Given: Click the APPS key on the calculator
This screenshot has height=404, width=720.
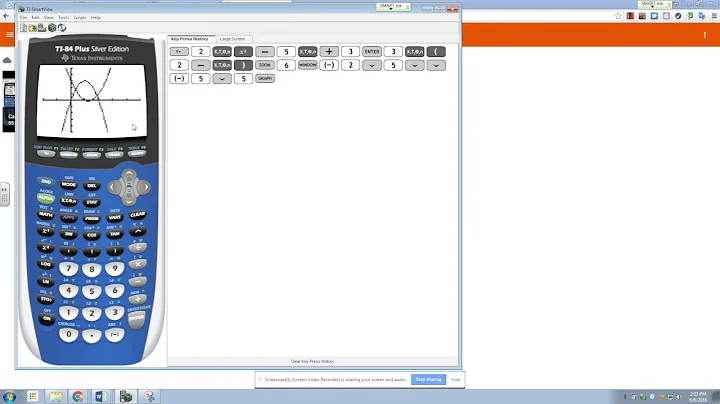Looking at the screenshot, I should [69, 217].
